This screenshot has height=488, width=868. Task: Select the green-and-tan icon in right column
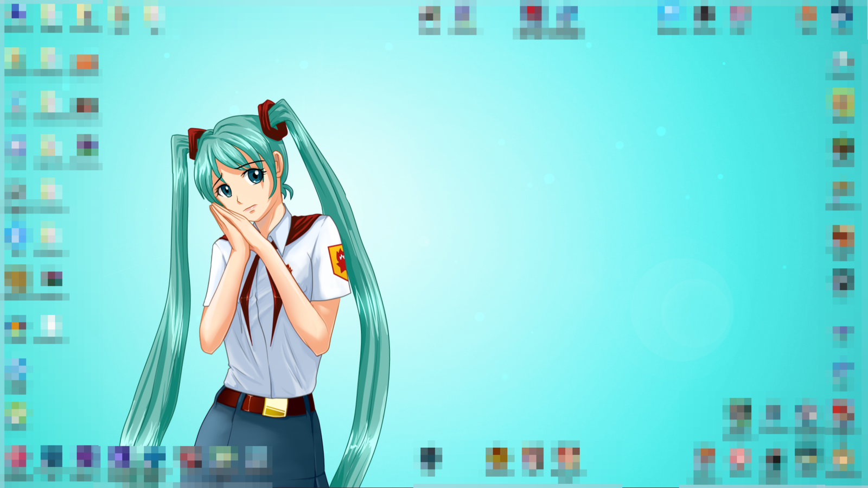843,103
